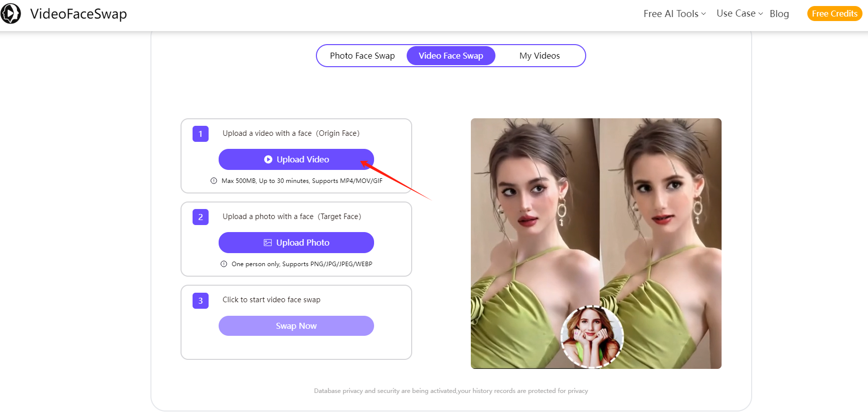This screenshot has width=868, height=412.
Task: Select the Video Face Swap tab
Action: [451, 56]
